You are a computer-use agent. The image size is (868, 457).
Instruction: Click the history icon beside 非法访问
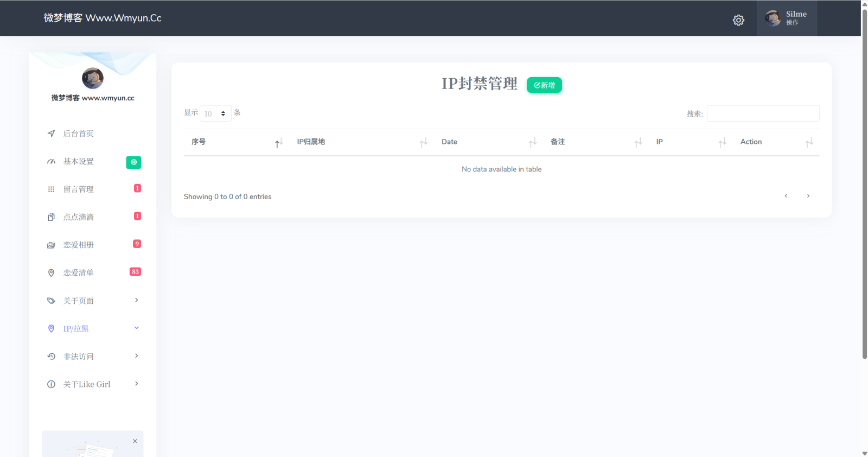coord(51,357)
